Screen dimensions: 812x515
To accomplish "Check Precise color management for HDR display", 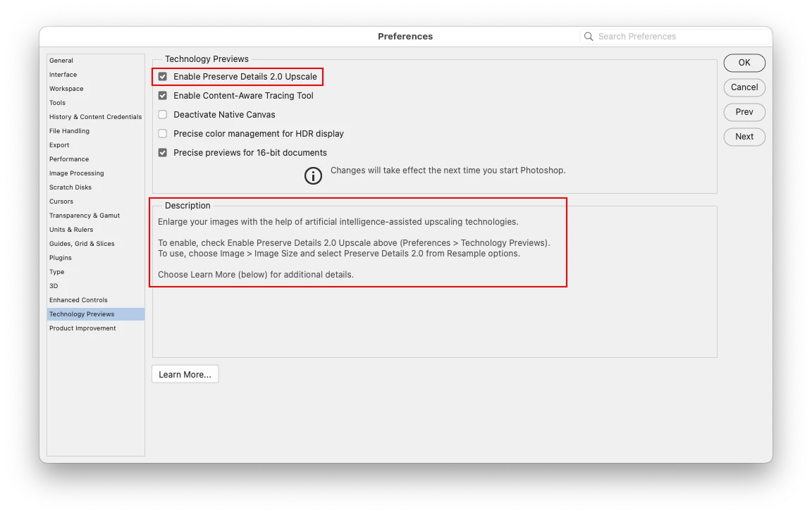I will (x=163, y=134).
